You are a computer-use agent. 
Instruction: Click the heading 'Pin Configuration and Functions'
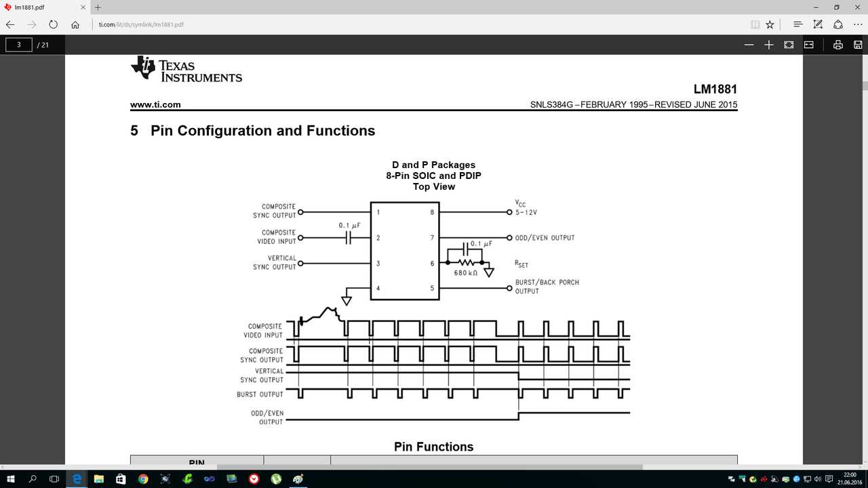(262, 131)
